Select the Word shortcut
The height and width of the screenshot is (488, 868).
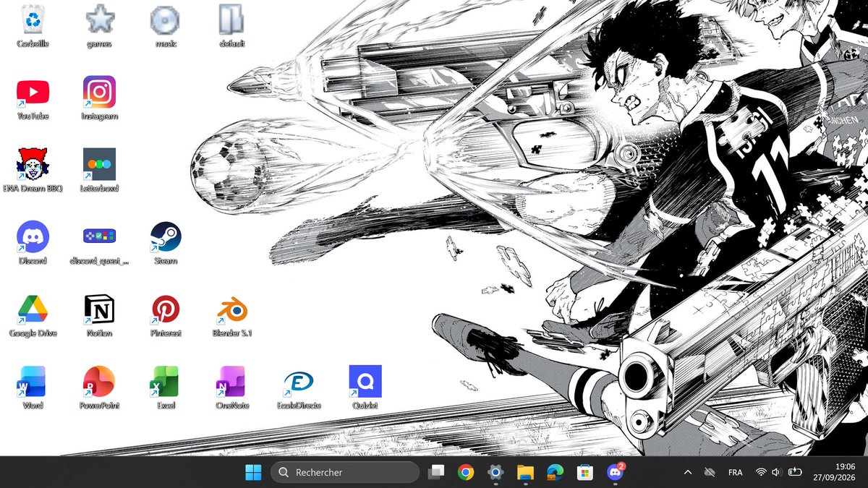click(x=33, y=388)
